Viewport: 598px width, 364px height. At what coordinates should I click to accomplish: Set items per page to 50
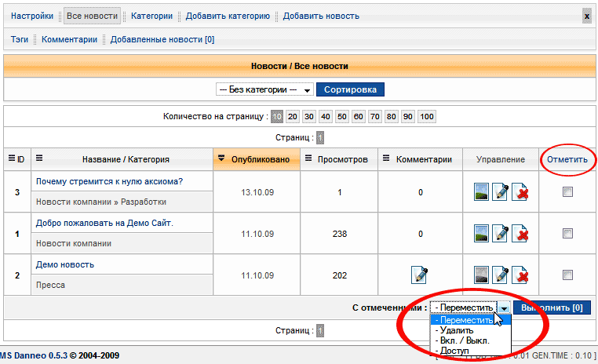point(342,117)
